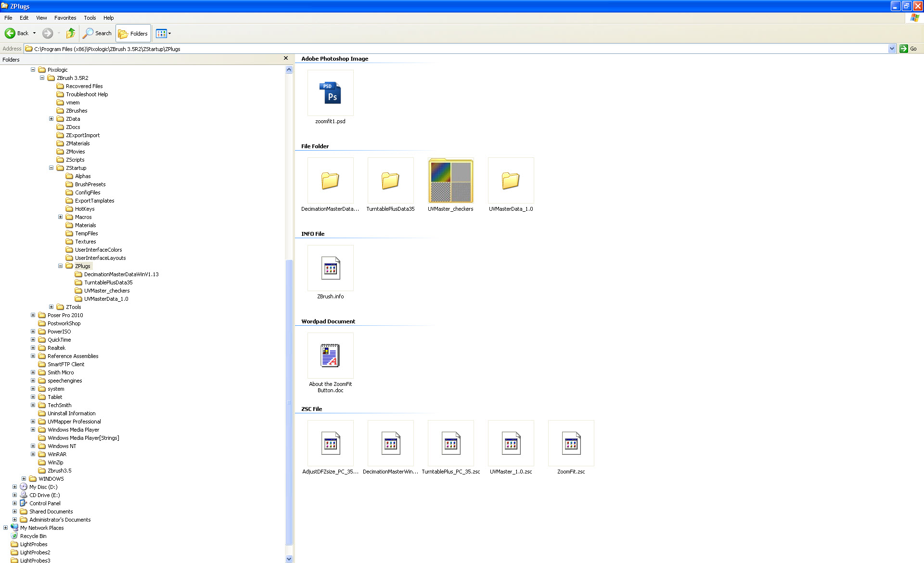Select the LightProbes2 folder in tree
Screen dimensions: 924x563
point(35,552)
